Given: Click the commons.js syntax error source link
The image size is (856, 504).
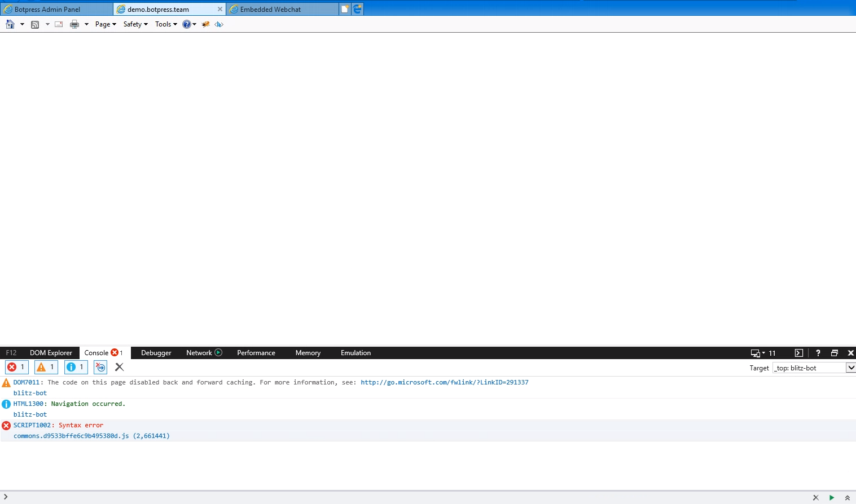Looking at the screenshot, I should (x=91, y=435).
